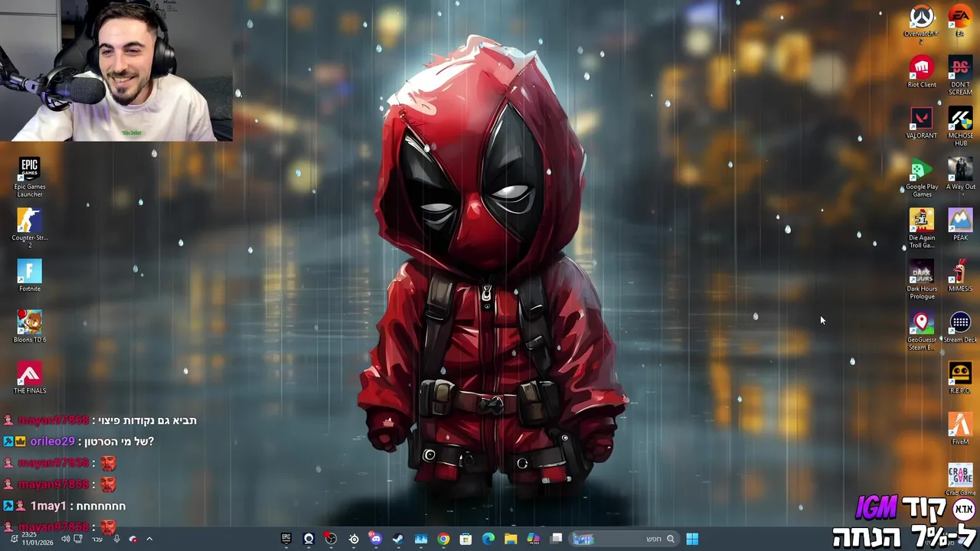The height and width of the screenshot is (551, 980).
Task: Open Microsoft Store from the taskbar
Action: pyautogui.click(x=465, y=539)
